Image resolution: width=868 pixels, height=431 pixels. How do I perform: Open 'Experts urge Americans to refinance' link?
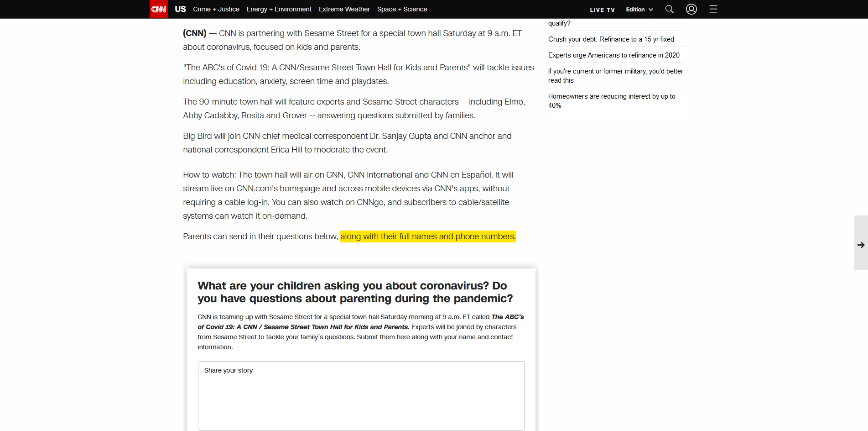[x=614, y=55]
